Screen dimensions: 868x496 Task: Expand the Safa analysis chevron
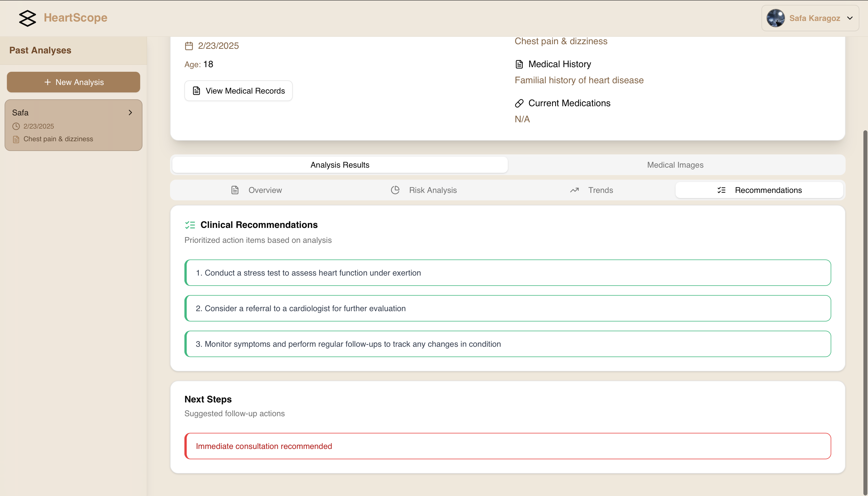click(x=130, y=113)
